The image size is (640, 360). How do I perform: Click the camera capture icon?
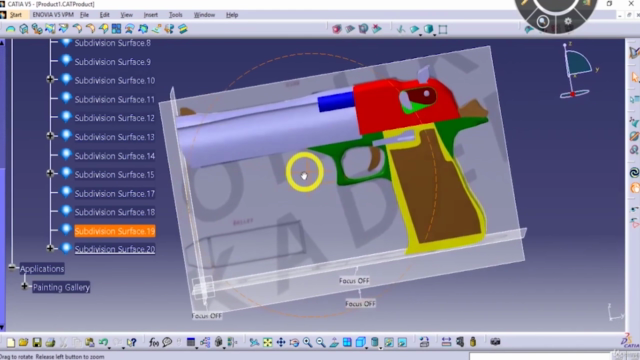coord(495,342)
